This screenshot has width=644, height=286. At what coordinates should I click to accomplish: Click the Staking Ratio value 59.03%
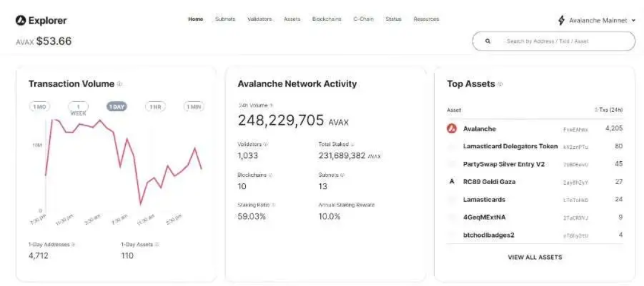pyautogui.click(x=252, y=216)
